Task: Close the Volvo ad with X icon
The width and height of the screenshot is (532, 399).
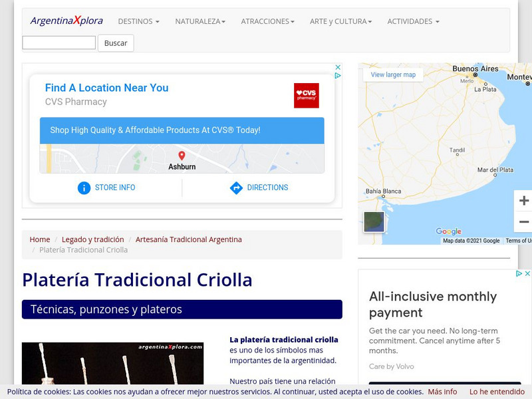Action: pos(527,273)
